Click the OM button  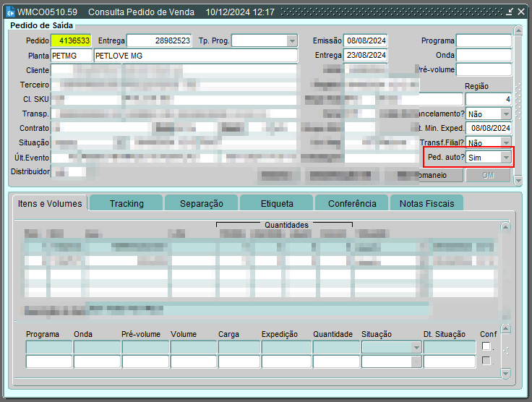click(x=488, y=175)
